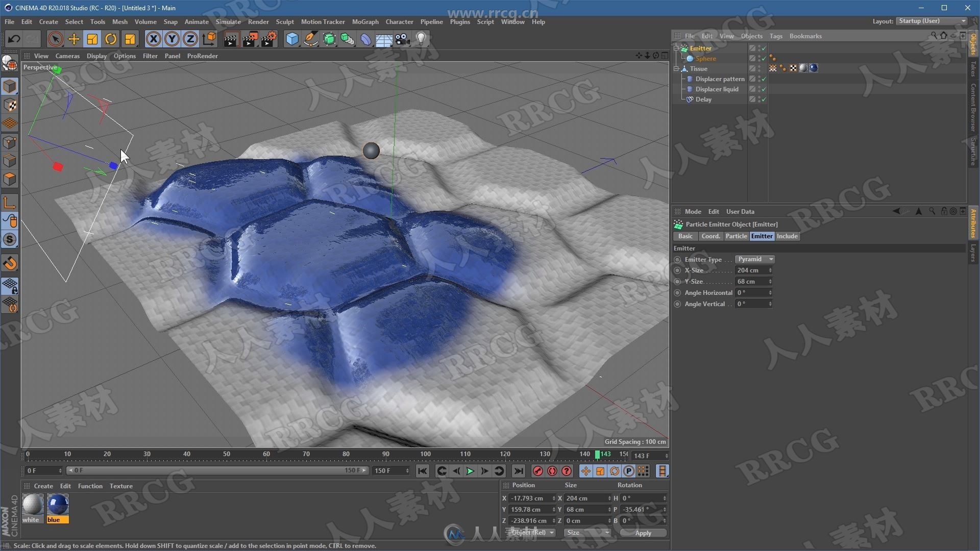The image size is (980, 551).
Task: Switch to the Include tab
Action: click(787, 236)
